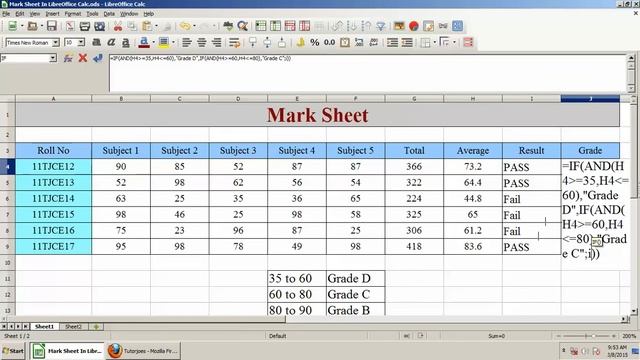Click the Cut scissors icon
This screenshot has height=360, width=640.
[118, 26]
